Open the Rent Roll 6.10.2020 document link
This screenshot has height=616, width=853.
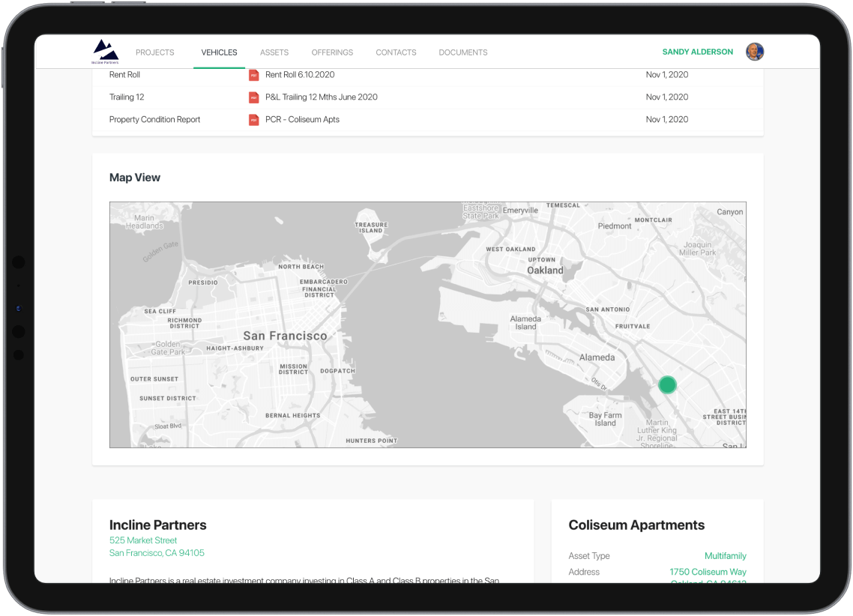click(x=300, y=75)
